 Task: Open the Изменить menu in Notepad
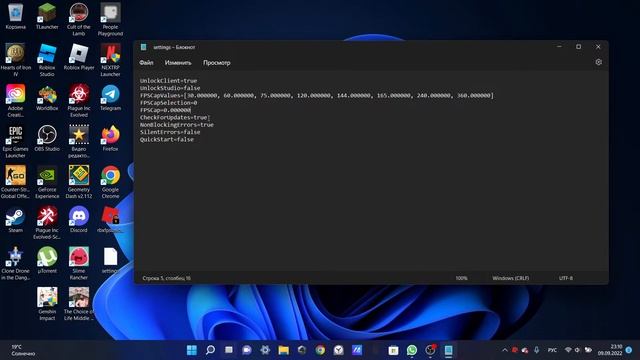(x=178, y=63)
